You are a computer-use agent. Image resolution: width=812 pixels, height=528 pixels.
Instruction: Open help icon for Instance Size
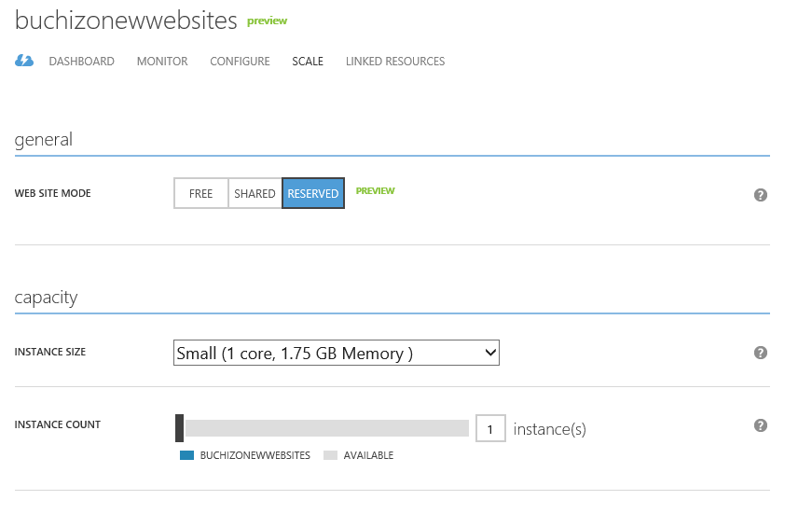pyautogui.click(x=761, y=353)
